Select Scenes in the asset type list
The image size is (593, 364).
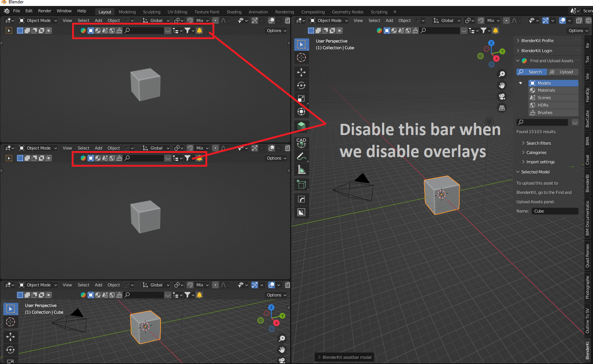point(553,98)
